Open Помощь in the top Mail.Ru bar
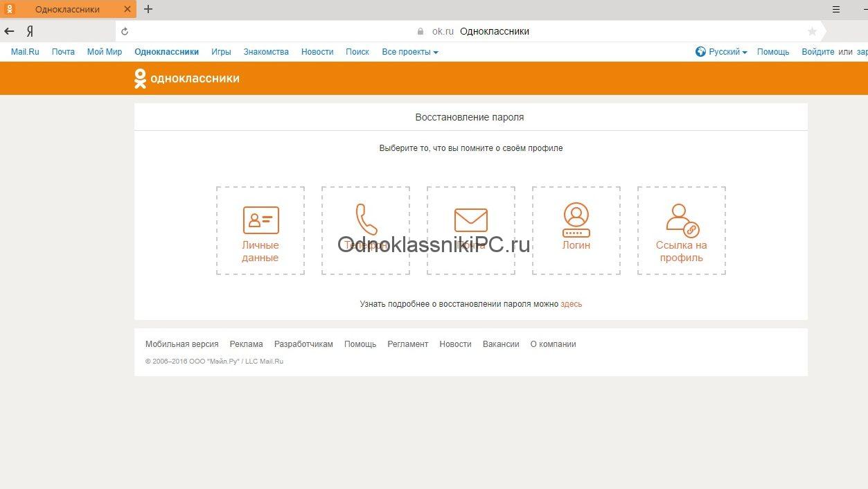Image resolution: width=868 pixels, height=489 pixels. (773, 52)
